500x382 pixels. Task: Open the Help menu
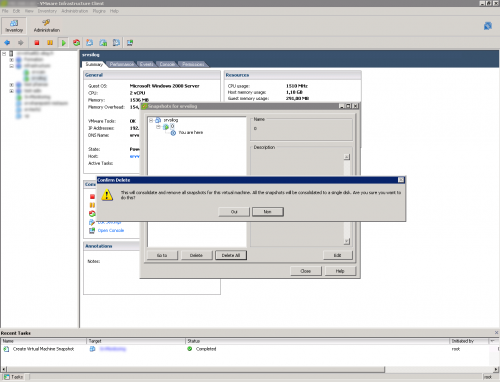click(x=114, y=11)
